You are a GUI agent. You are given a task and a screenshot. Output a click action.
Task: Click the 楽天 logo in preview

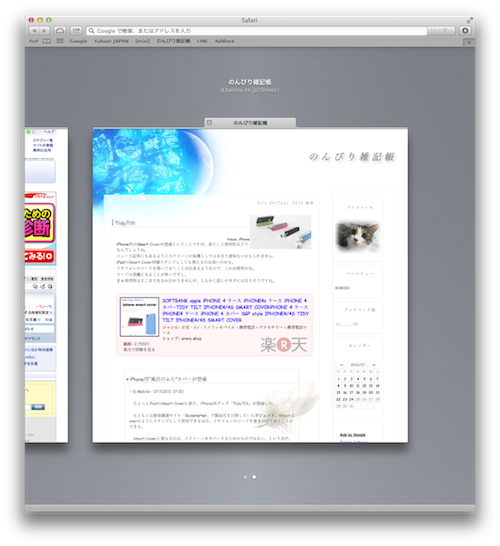(x=284, y=345)
